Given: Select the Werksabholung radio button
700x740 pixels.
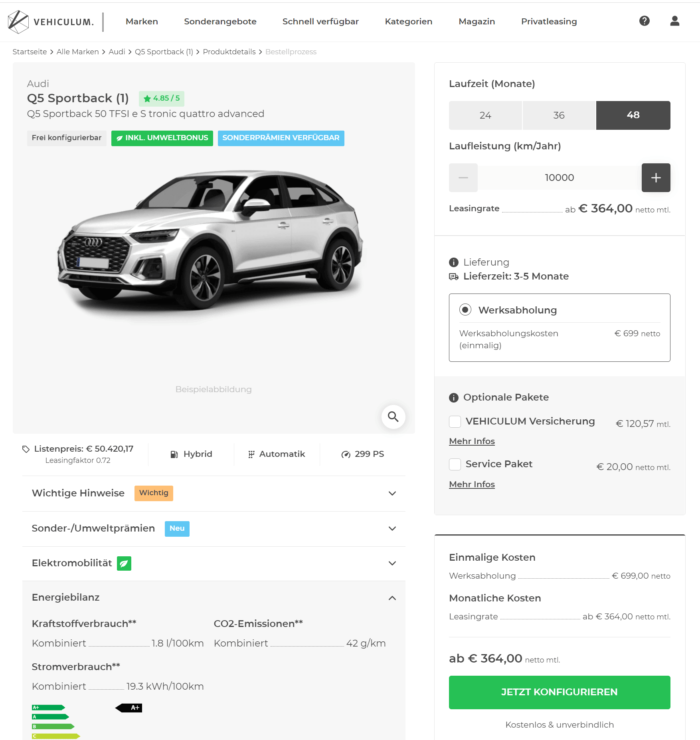Looking at the screenshot, I should (465, 310).
